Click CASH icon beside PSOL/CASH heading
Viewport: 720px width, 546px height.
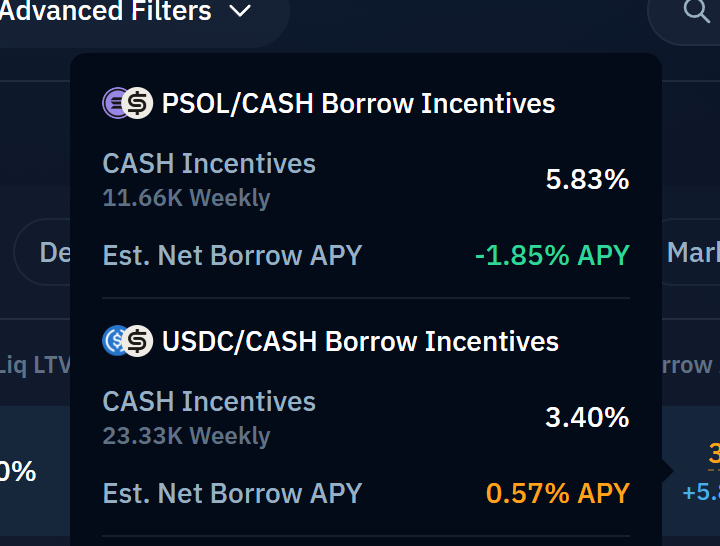click(x=138, y=103)
